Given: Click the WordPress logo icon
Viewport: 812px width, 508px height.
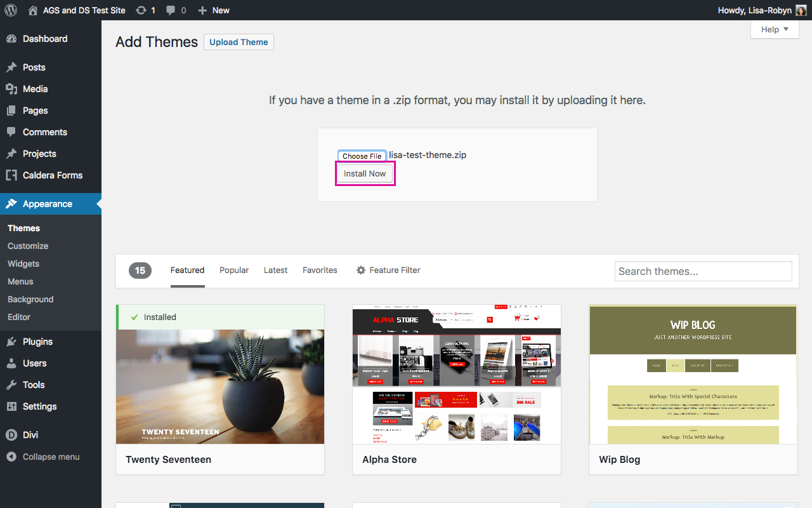Looking at the screenshot, I should tap(11, 10).
